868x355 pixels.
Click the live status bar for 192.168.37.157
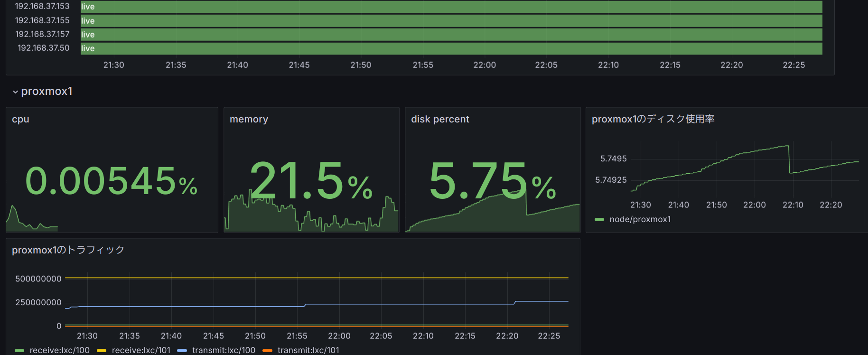coord(451,34)
